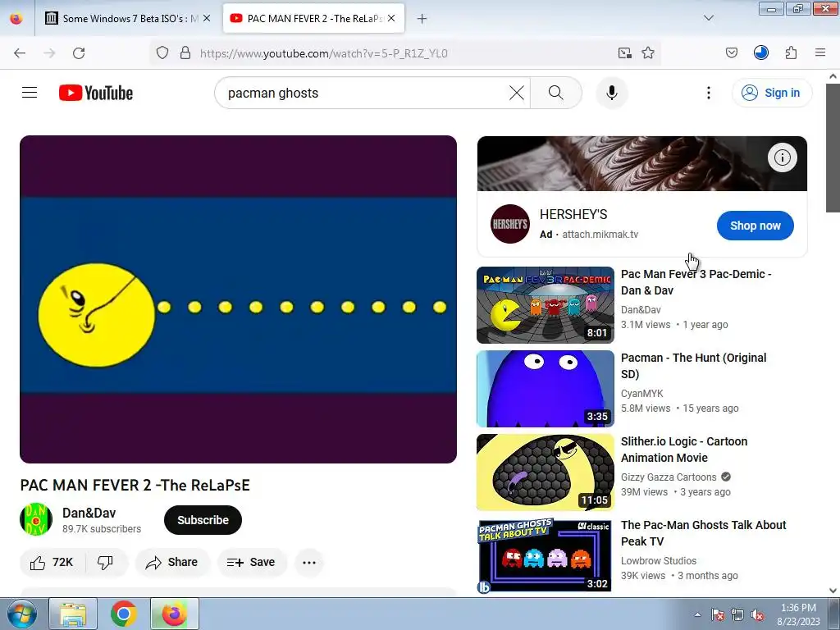
Task: Click the Hershey's ad banner image
Action: 641,163
